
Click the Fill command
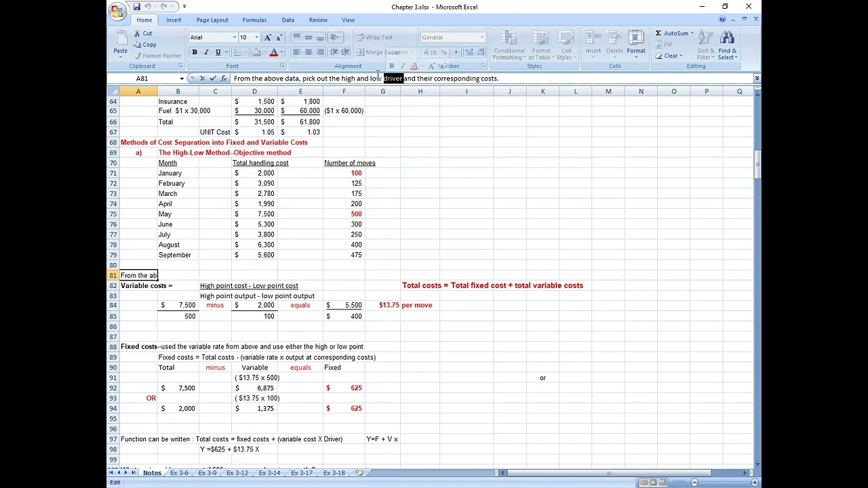click(664, 45)
